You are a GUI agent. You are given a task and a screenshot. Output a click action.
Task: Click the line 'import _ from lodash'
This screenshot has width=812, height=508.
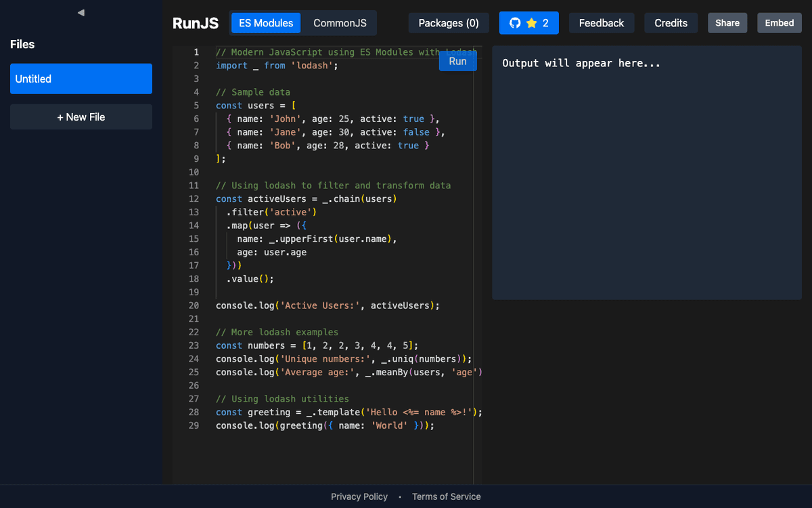277,66
